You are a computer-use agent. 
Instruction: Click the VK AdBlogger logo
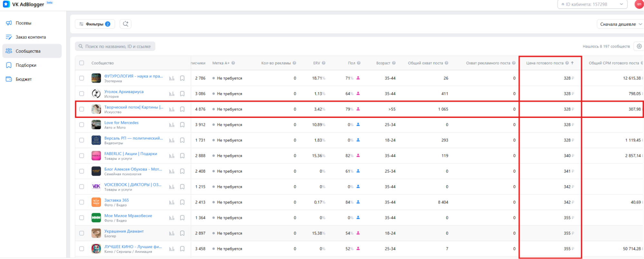[24, 5]
